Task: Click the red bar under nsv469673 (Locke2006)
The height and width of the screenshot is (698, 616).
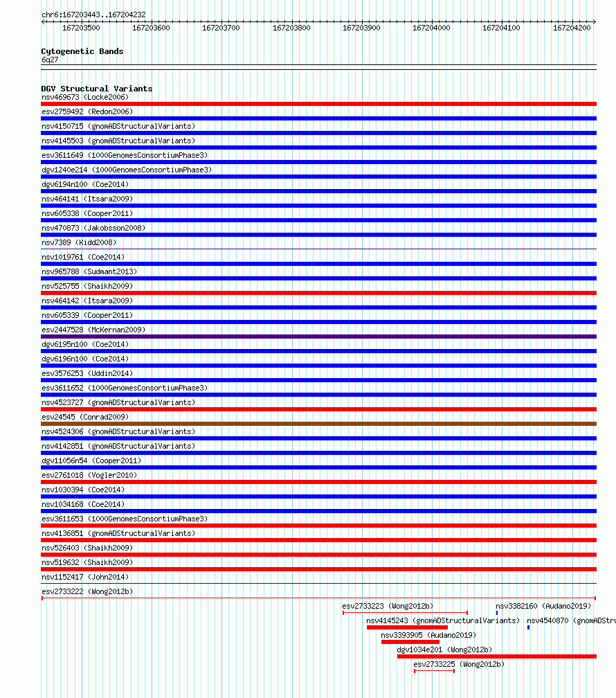Action: [x=318, y=104]
